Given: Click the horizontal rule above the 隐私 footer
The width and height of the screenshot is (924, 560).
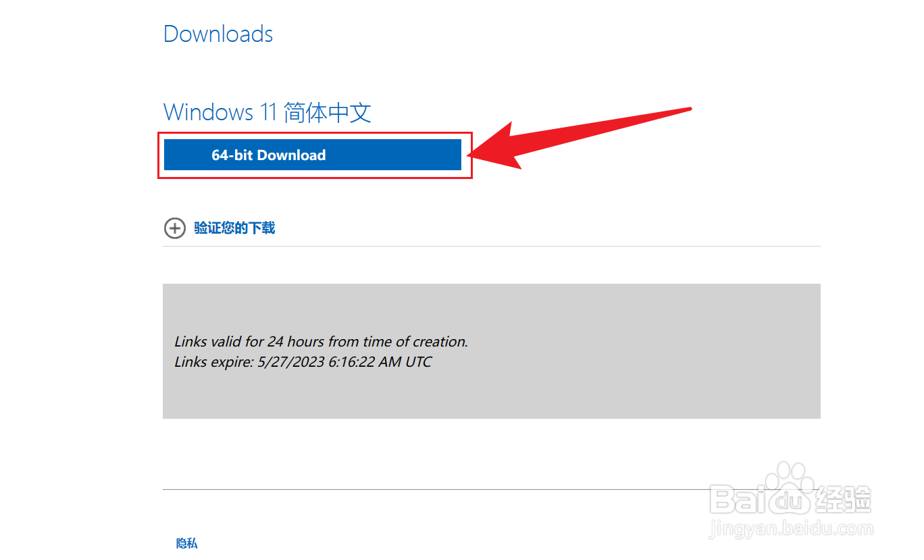Looking at the screenshot, I should (x=492, y=489).
